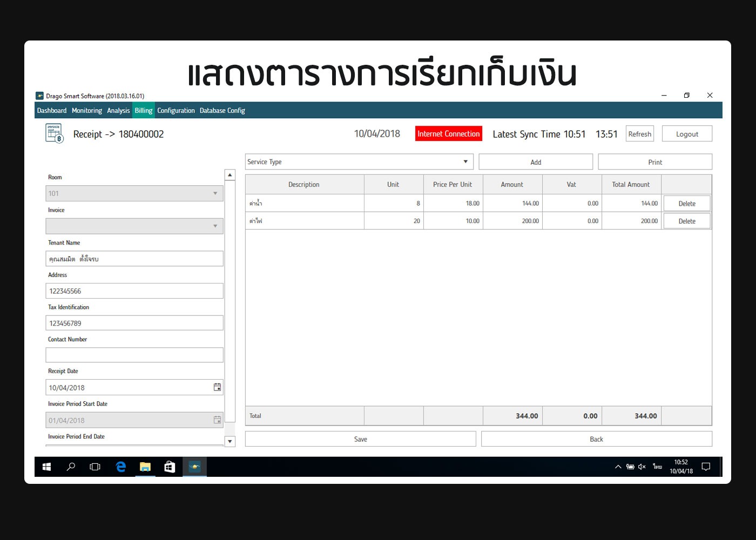Open the Room 101 dropdown
The image size is (756, 540).
[134, 193]
